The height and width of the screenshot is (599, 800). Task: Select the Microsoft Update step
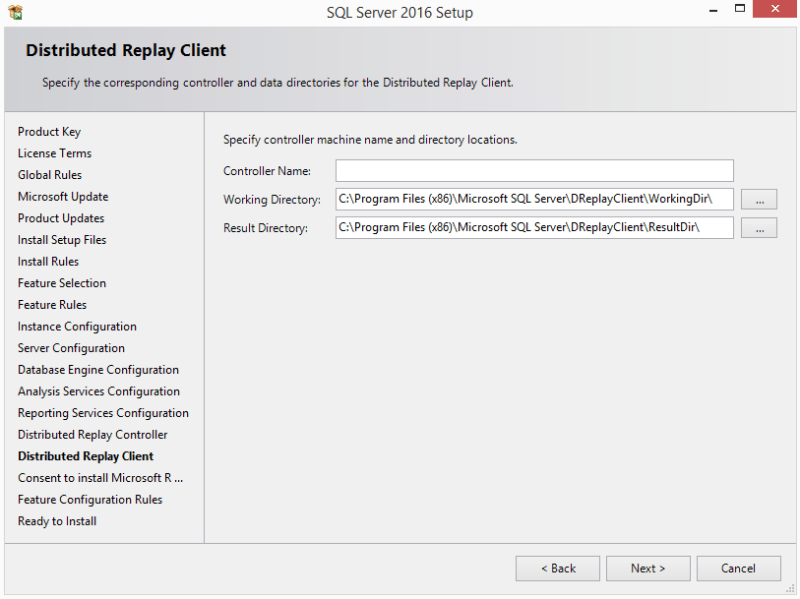coord(63,196)
